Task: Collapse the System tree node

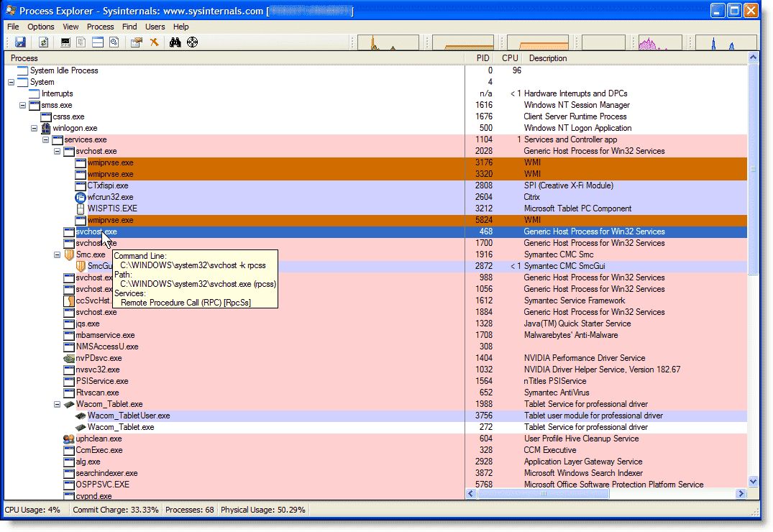Action: point(11,83)
